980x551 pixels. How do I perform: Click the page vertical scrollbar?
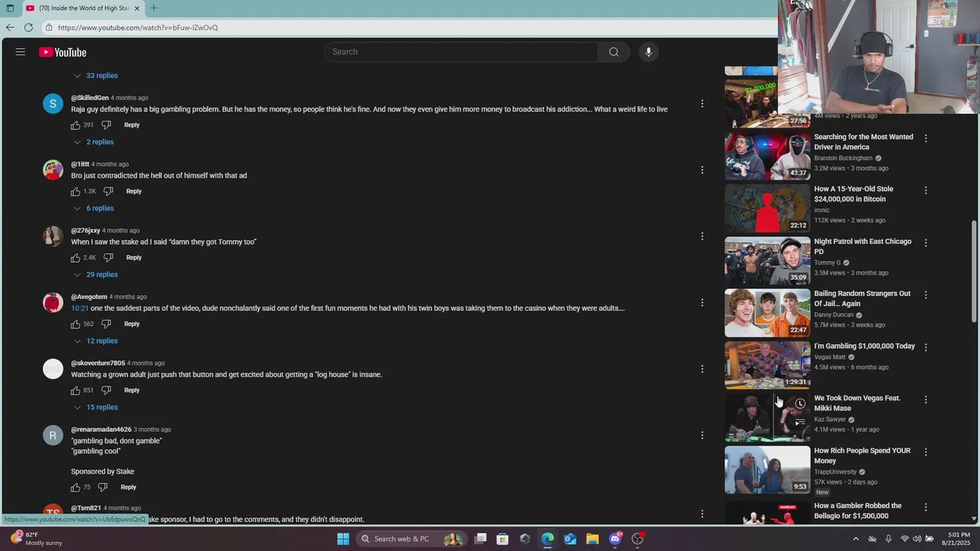point(974,272)
